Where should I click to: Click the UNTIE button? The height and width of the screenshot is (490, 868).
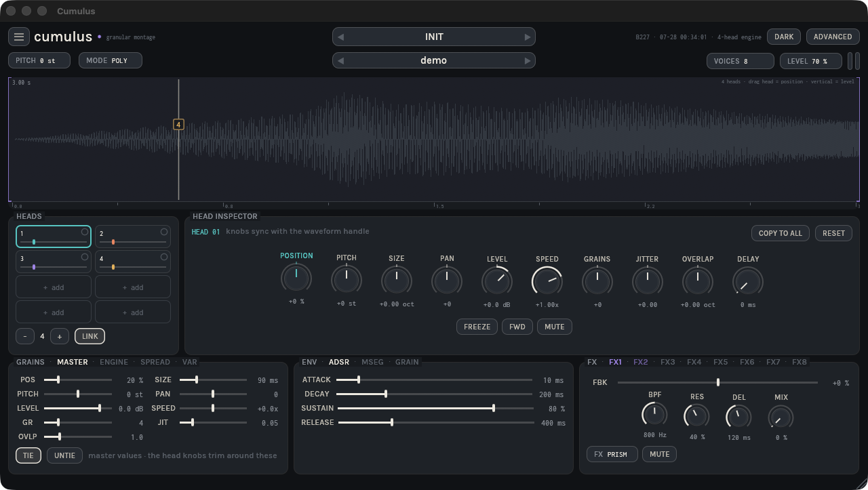(x=65, y=455)
